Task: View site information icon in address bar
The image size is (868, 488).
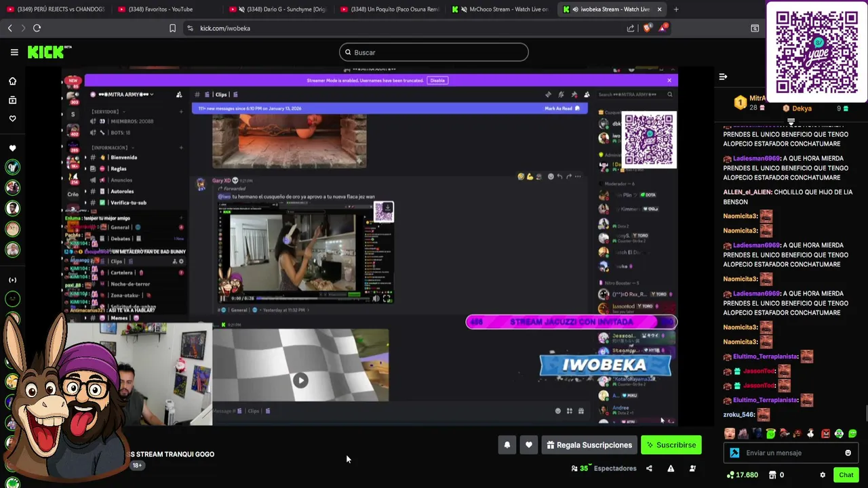Action: 190,28
